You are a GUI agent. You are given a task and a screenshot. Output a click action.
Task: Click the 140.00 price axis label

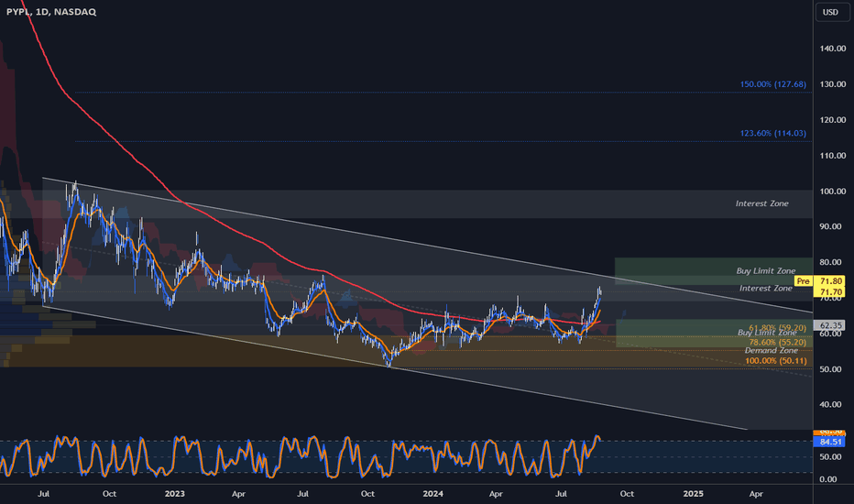pyautogui.click(x=833, y=49)
